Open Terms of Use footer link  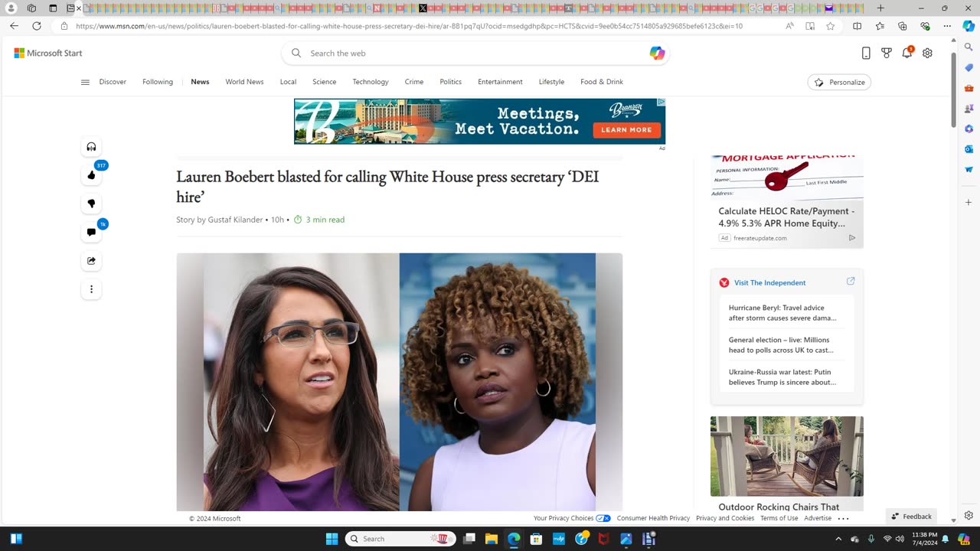click(779, 518)
